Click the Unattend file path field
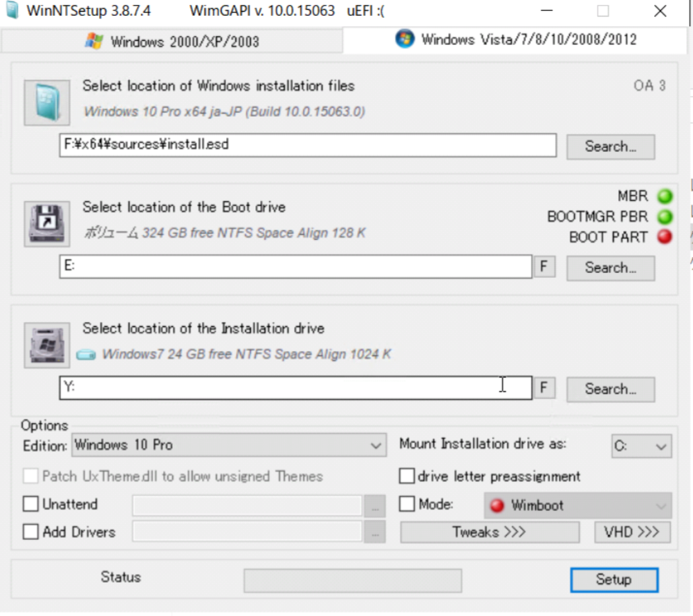Image resolution: width=693 pixels, height=616 pixels. pyautogui.click(x=247, y=505)
